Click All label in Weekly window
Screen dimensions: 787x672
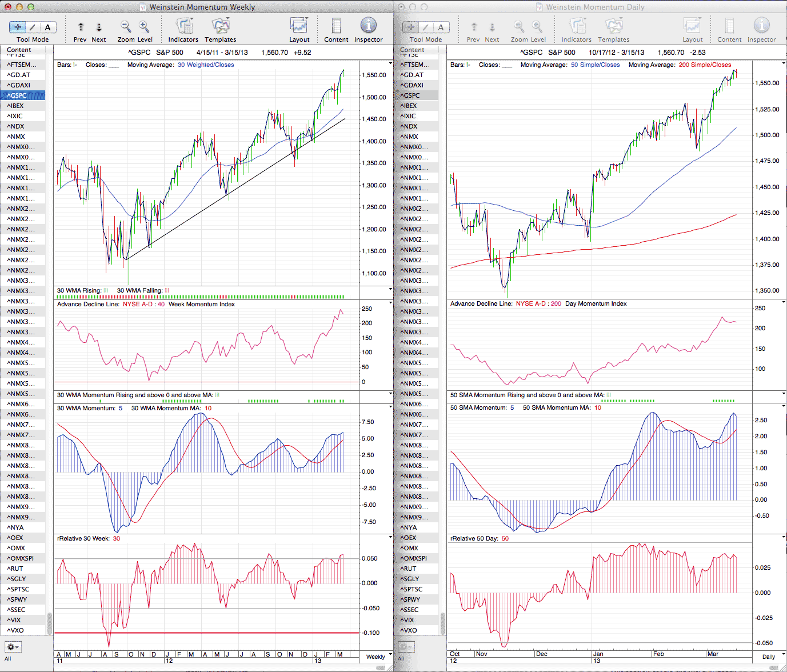pyautogui.click(x=7, y=658)
